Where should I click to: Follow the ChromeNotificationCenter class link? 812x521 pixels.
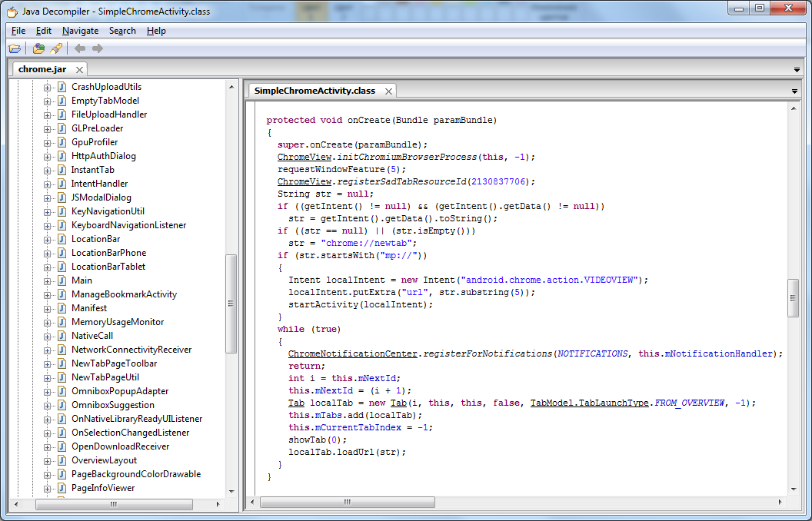(x=353, y=354)
